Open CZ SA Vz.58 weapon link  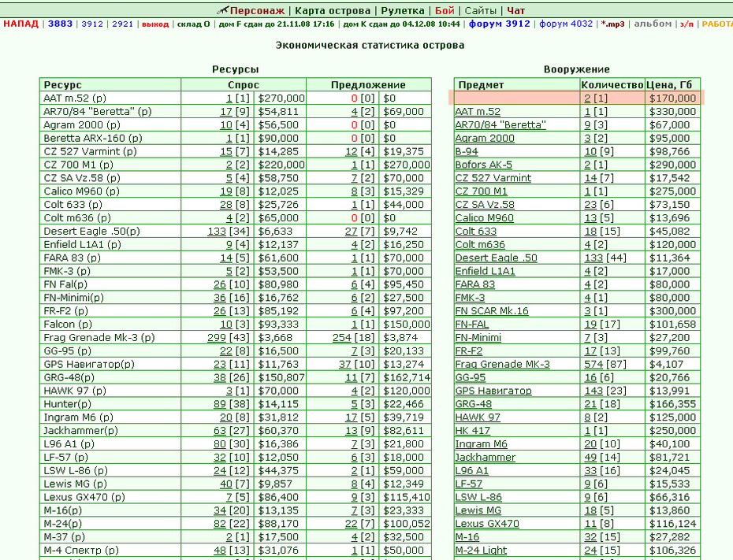(485, 205)
